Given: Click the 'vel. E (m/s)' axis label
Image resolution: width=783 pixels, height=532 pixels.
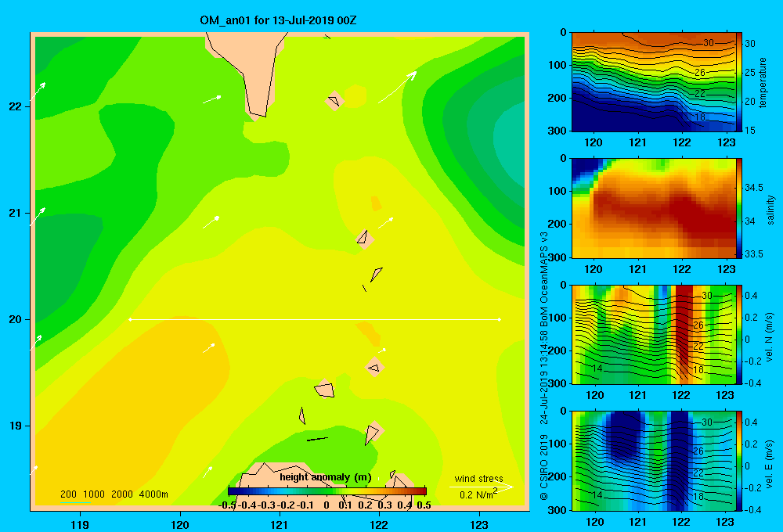Looking at the screenshot, I should (x=770, y=464).
